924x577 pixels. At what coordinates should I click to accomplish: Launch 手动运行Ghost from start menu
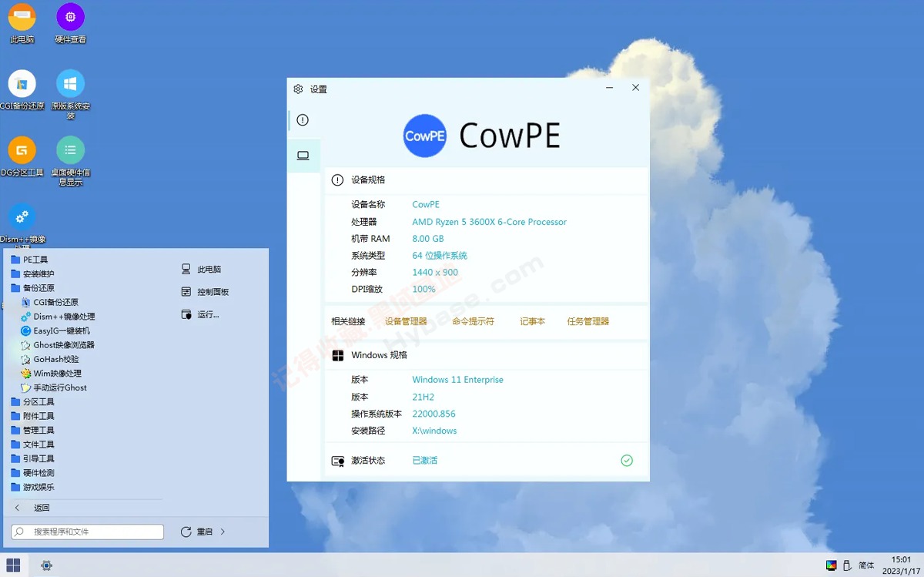pyautogui.click(x=54, y=387)
